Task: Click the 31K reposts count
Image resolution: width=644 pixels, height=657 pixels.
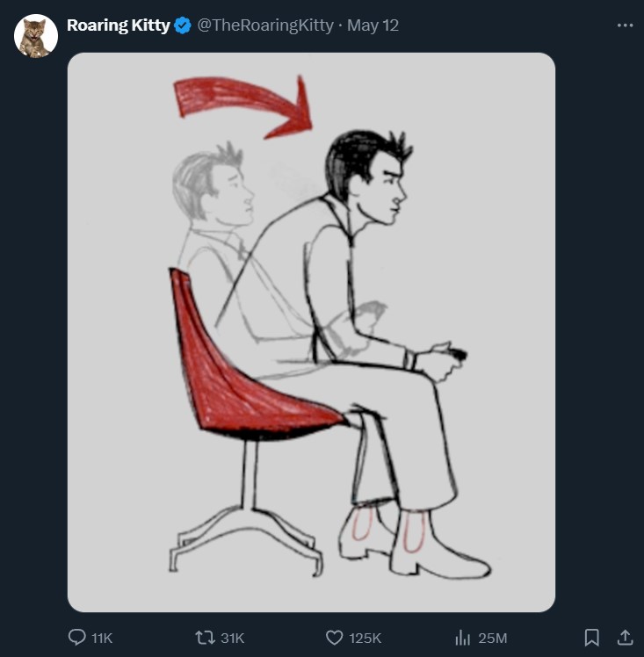Action: [232, 639]
